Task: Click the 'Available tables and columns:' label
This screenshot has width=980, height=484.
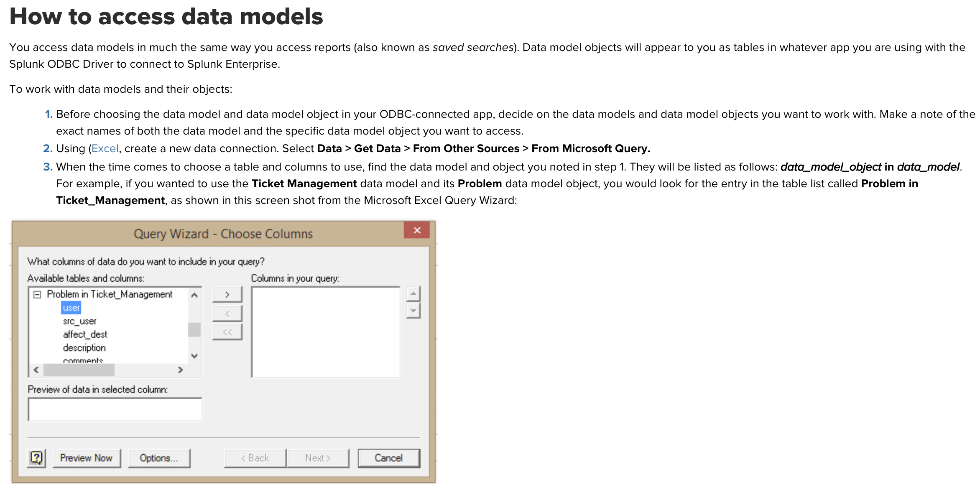Action: pos(86,278)
